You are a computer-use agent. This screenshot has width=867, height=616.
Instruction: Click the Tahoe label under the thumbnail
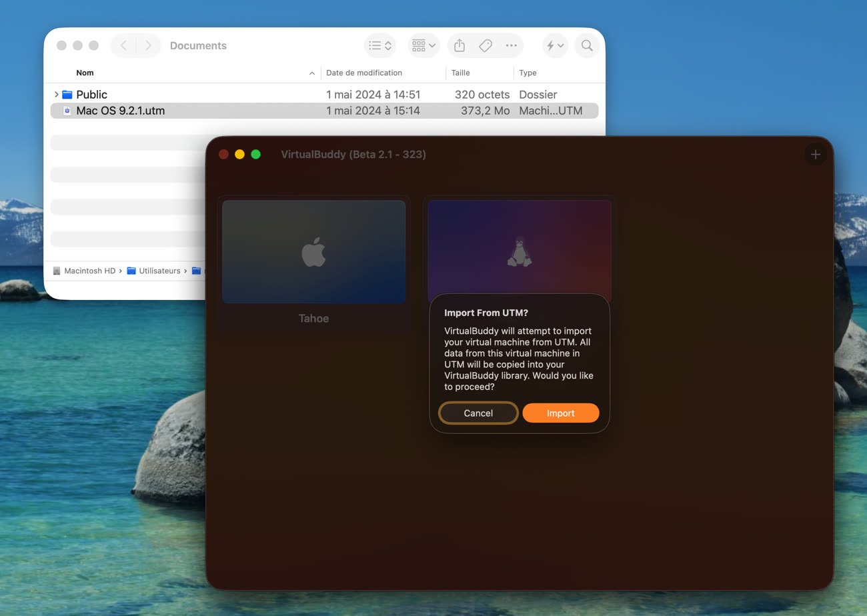[313, 319]
